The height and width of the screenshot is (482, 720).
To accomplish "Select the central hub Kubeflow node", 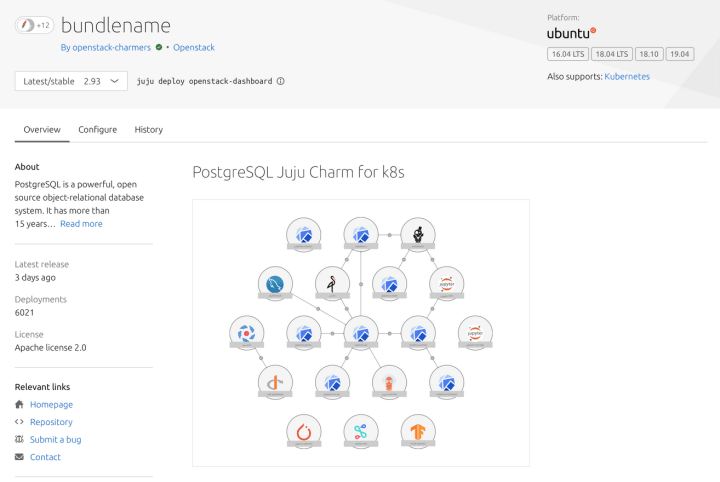I will click(x=361, y=333).
